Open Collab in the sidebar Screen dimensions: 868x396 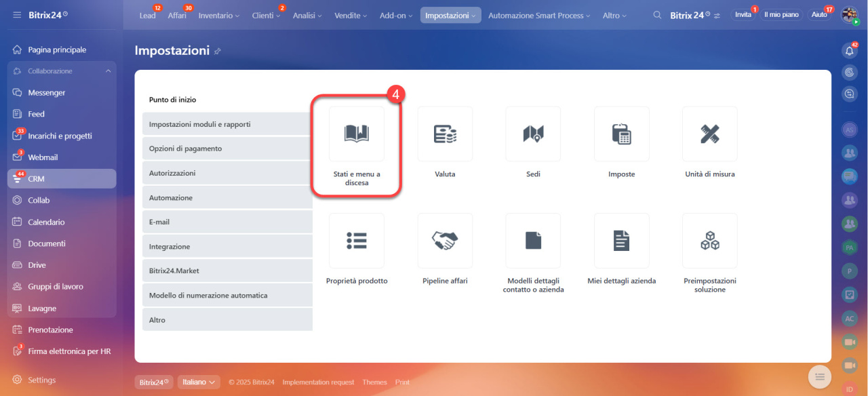pos(62,200)
